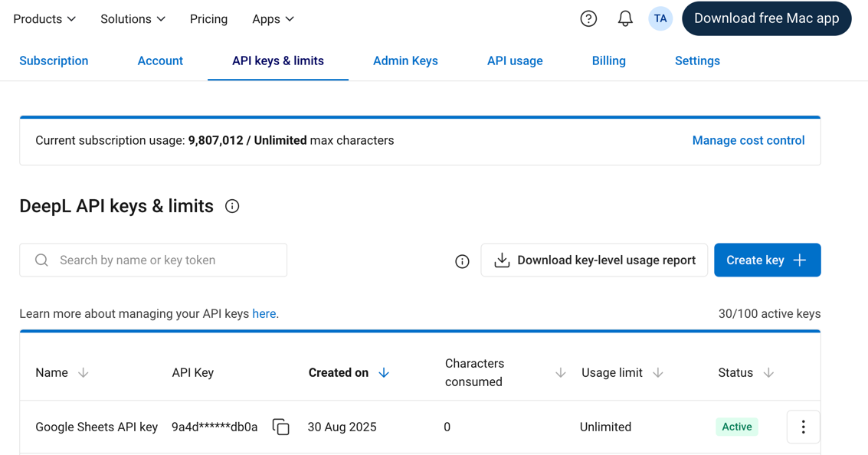Sort by Status column arrow

tap(768, 373)
